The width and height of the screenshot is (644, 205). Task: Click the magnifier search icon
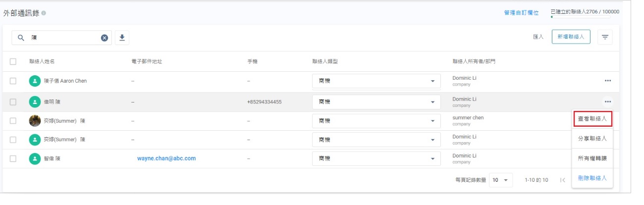[x=21, y=38]
